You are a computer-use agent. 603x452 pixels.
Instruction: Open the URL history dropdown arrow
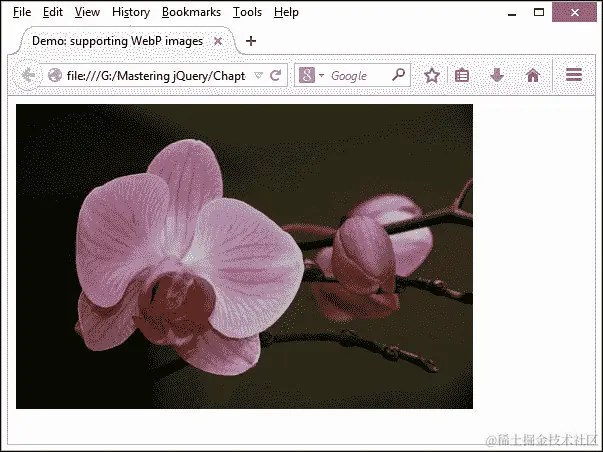(x=259, y=75)
